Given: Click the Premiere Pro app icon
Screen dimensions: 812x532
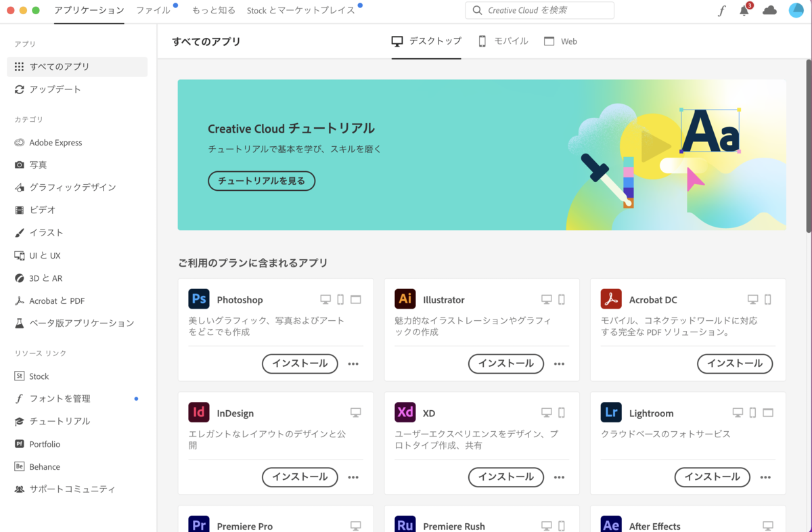Looking at the screenshot, I should pyautogui.click(x=199, y=525).
